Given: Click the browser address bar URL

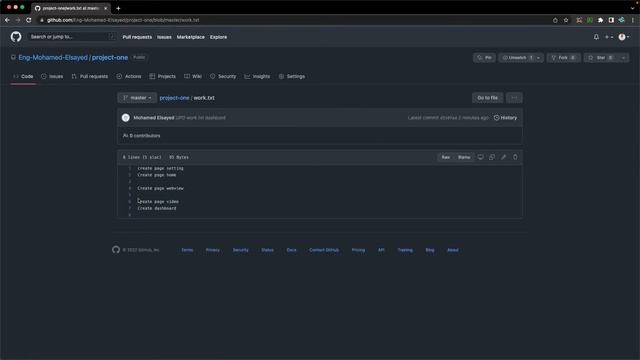Looking at the screenshot, I should coord(123,20).
